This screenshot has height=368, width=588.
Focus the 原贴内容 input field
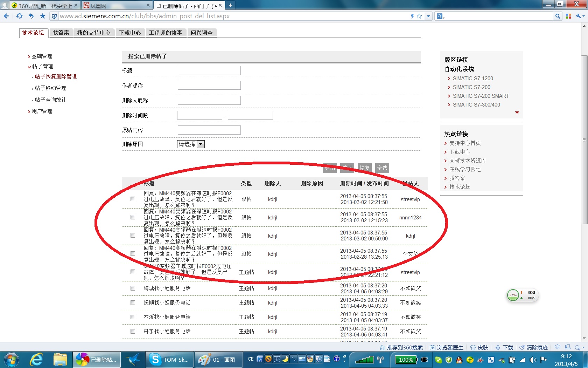(x=209, y=130)
